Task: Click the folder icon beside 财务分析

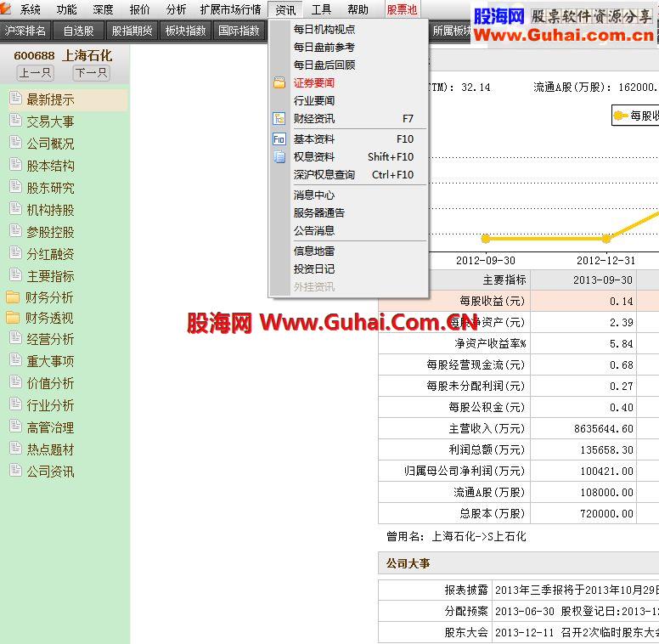Action: coord(13,297)
